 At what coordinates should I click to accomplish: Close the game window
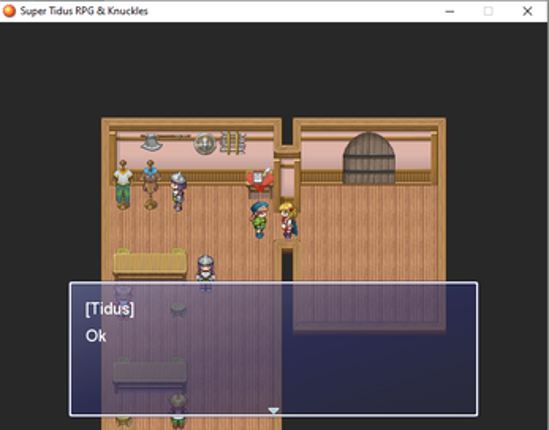[527, 11]
